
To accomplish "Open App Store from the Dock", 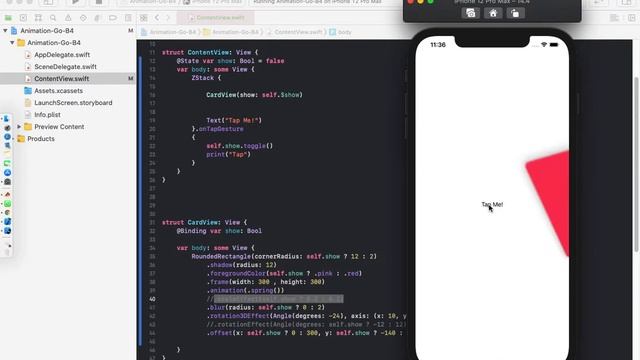I will [7, 173].
